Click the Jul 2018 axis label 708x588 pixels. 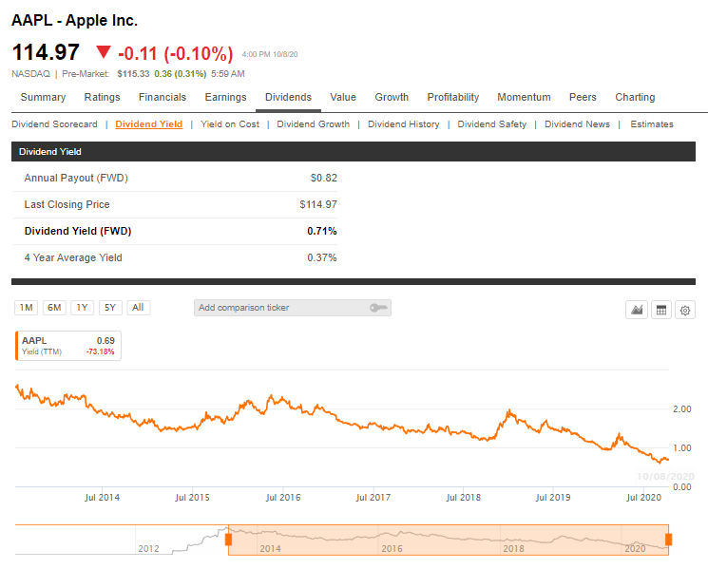click(x=463, y=498)
